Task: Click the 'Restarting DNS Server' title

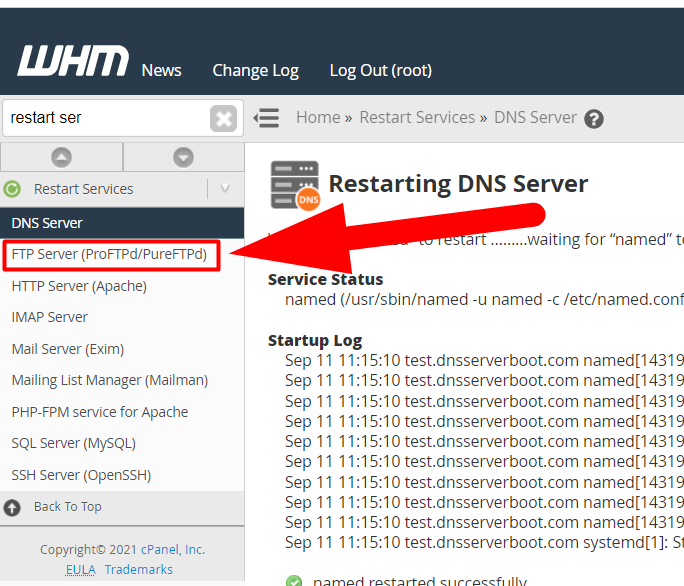Action: pyautogui.click(x=458, y=184)
